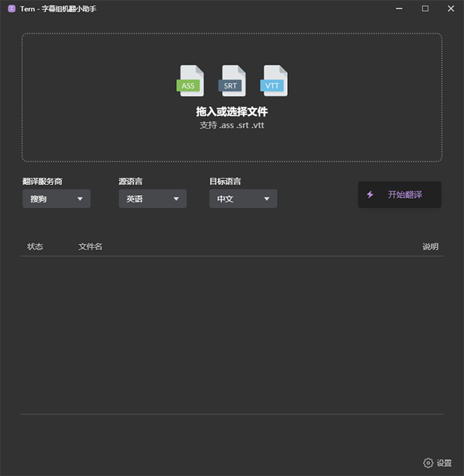The height and width of the screenshot is (476, 464).
Task: Click the lightning bolt icon on translate button
Action: coord(370,194)
